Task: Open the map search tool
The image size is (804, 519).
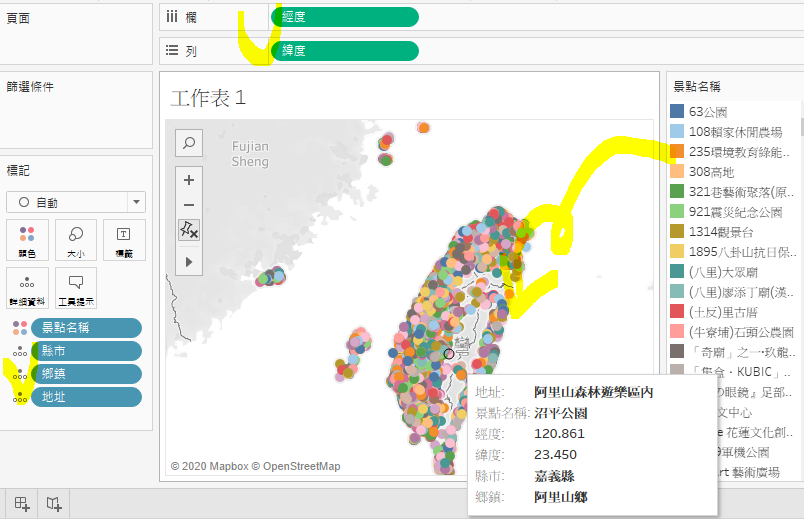Action: (x=189, y=143)
